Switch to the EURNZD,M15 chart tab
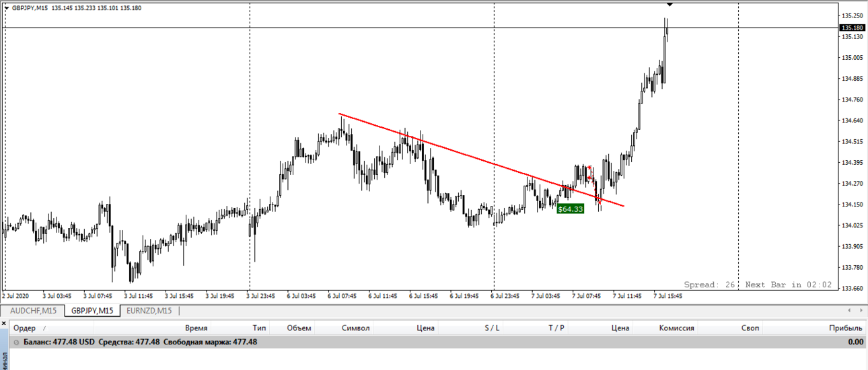The height and width of the screenshot is (370, 868). [x=149, y=311]
